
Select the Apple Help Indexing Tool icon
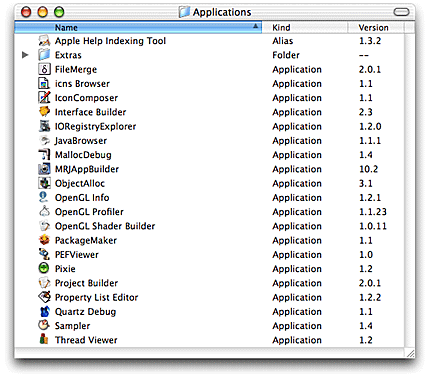click(44, 41)
